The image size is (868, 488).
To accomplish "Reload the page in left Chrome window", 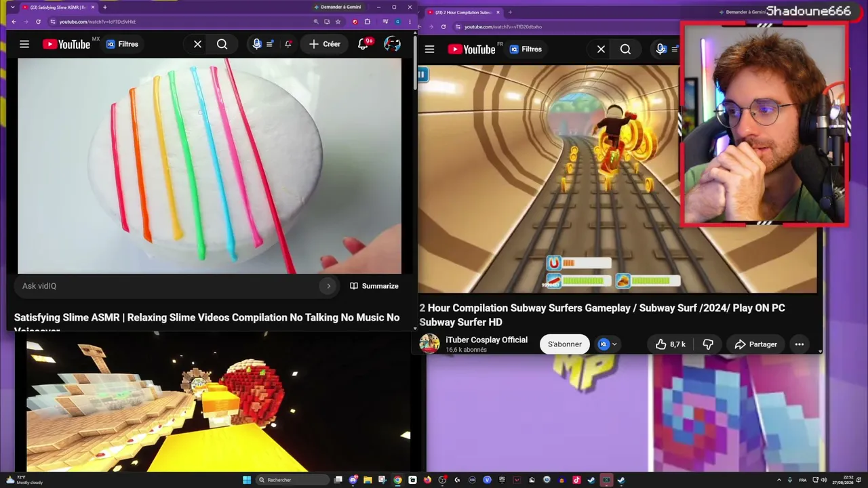I will click(38, 22).
